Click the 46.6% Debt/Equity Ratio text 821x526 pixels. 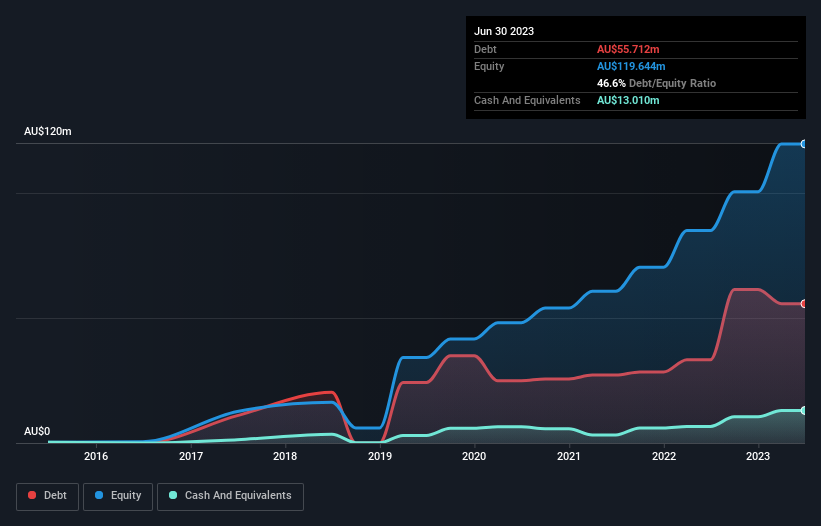click(656, 83)
